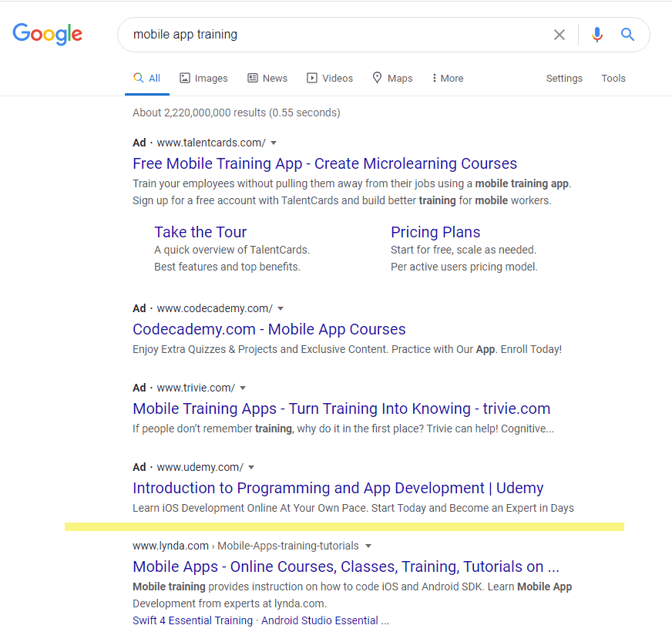
Task: Expand the talentcards.com ad dropdown arrow
Action: [x=274, y=143]
